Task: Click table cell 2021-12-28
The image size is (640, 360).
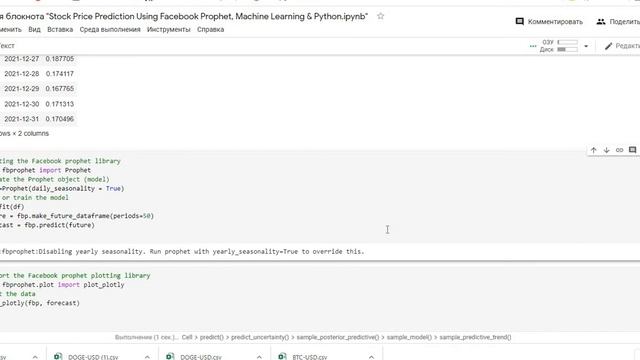Action: click(22, 74)
